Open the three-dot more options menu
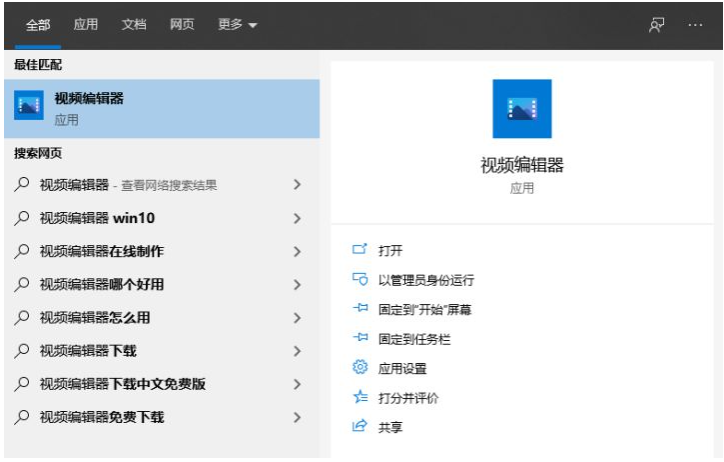724x462 pixels. coord(695,25)
